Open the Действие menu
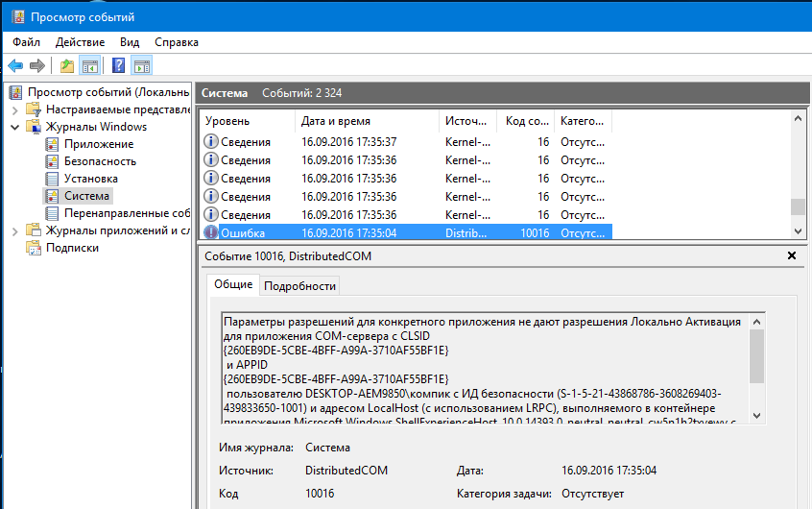Viewport: 812px width, 509px height. 80,42
